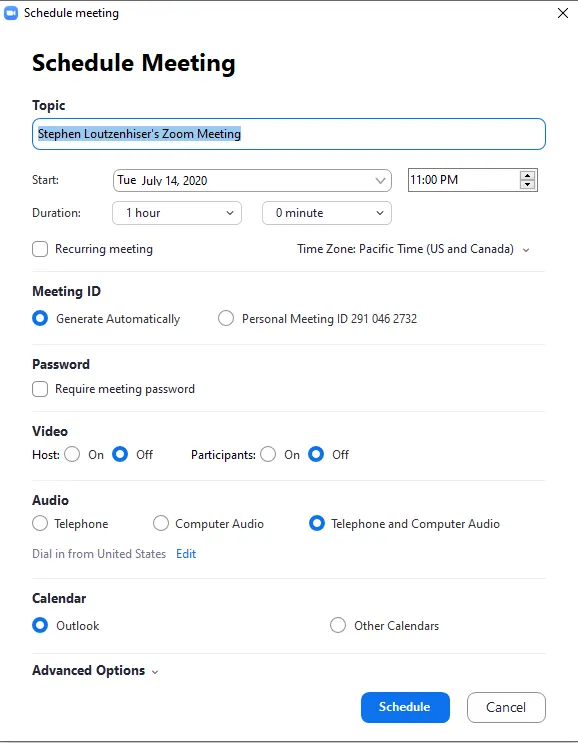Screen dimensions: 578x743
Task: Click the Topic text field
Action: [289, 134]
